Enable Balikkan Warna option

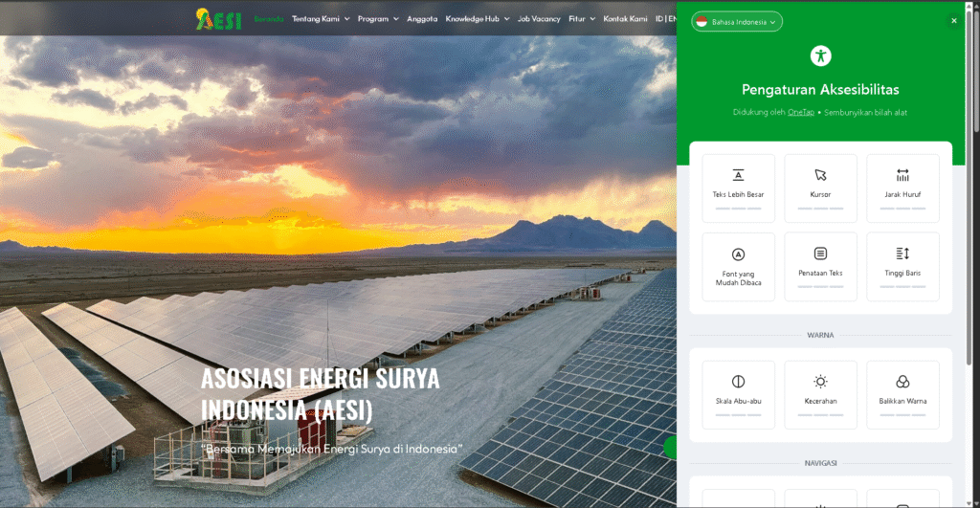[x=902, y=395]
